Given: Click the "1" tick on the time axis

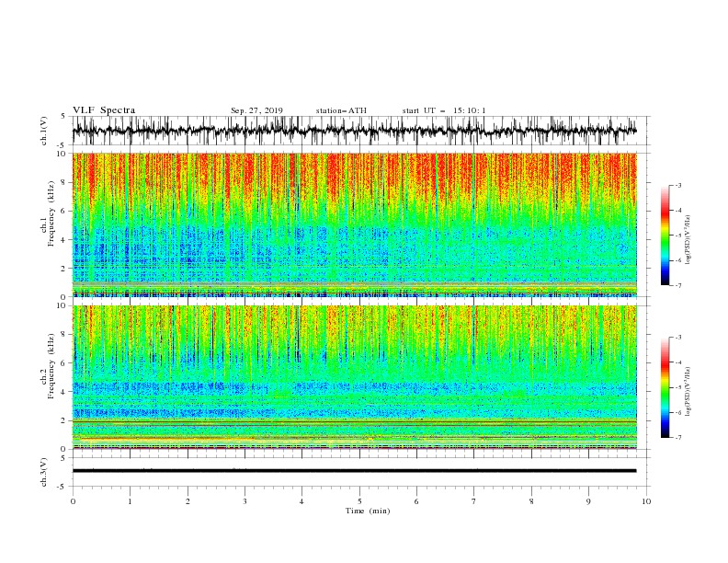Looking at the screenshot, I should (130, 501).
